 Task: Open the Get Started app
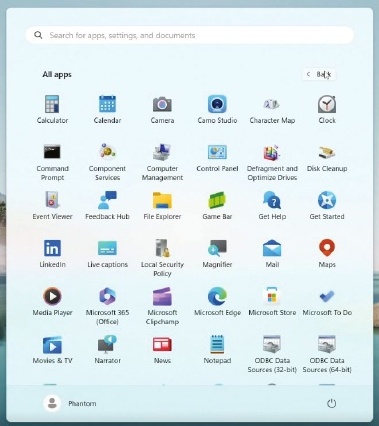327,205
